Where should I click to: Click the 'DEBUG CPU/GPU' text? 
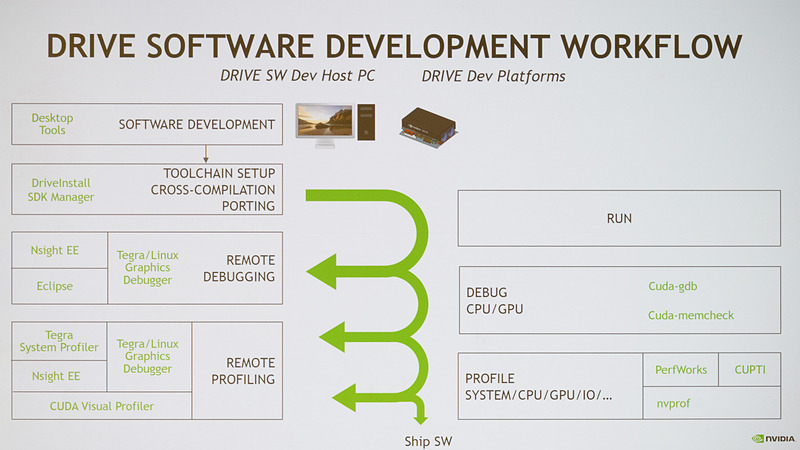[495, 301]
